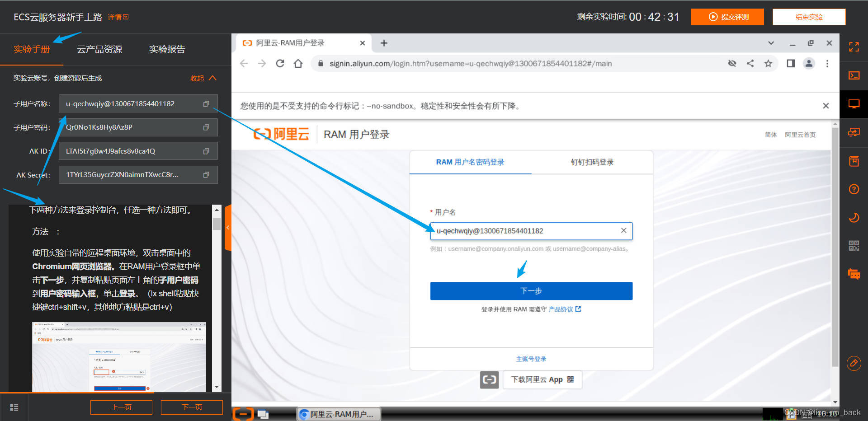Open the manual list icon at bottom-left
The image size is (868, 421).
pos(14,407)
